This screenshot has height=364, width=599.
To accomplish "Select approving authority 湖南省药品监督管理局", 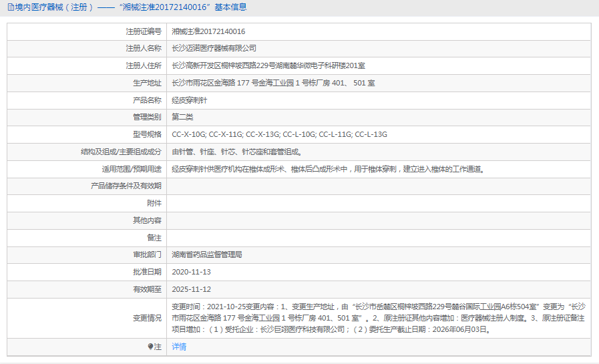I will [x=206, y=254].
